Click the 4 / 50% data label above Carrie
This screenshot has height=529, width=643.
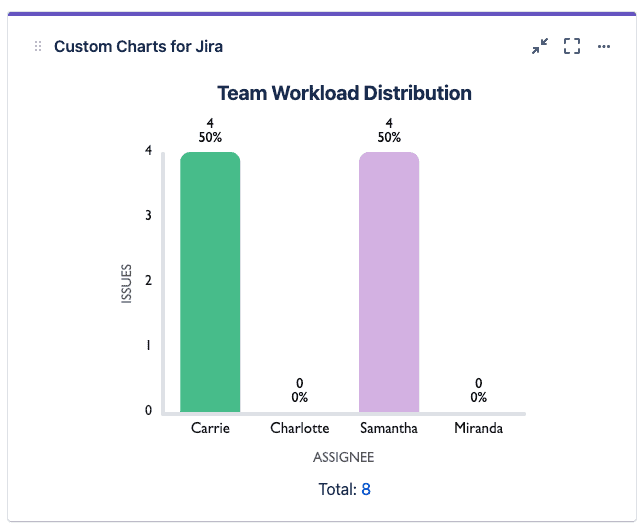coord(210,131)
